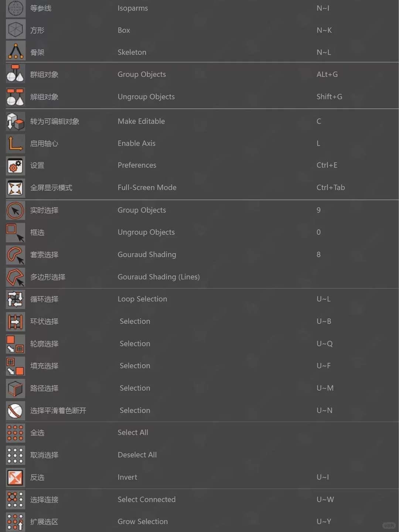Image resolution: width=399 pixels, height=532 pixels.
Task: Toggle the Enable Axis icon
Action: point(16,143)
